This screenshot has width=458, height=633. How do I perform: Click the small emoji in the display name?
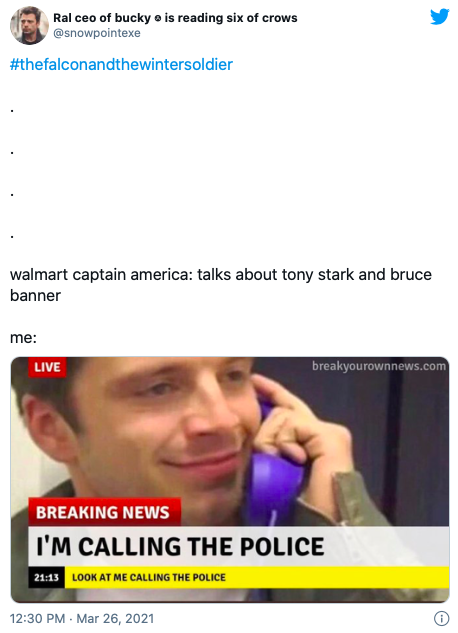tap(158, 19)
